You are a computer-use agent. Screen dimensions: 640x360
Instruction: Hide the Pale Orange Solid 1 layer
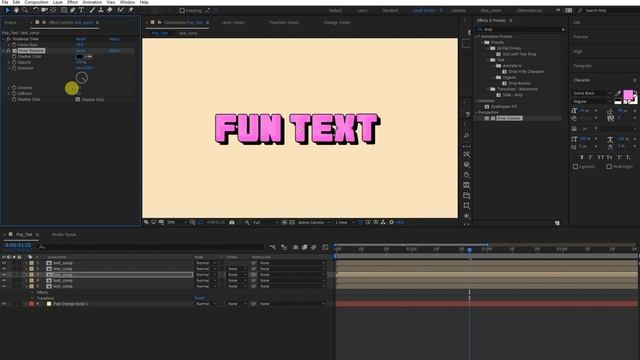tap(4, 304)
